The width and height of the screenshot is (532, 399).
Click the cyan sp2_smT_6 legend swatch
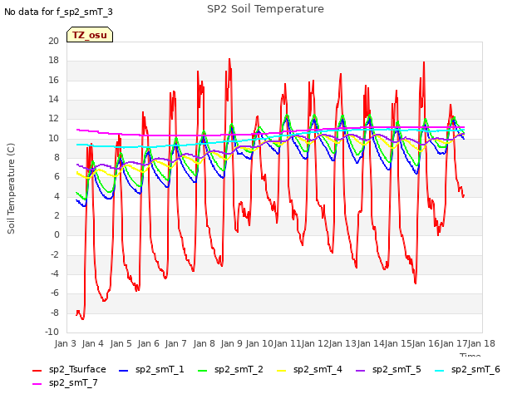tap(440, 371)
